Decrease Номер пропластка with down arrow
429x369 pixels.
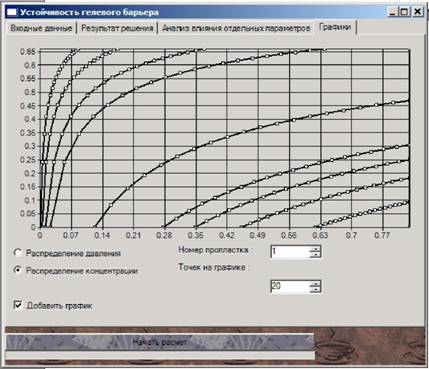pos(315,254)
